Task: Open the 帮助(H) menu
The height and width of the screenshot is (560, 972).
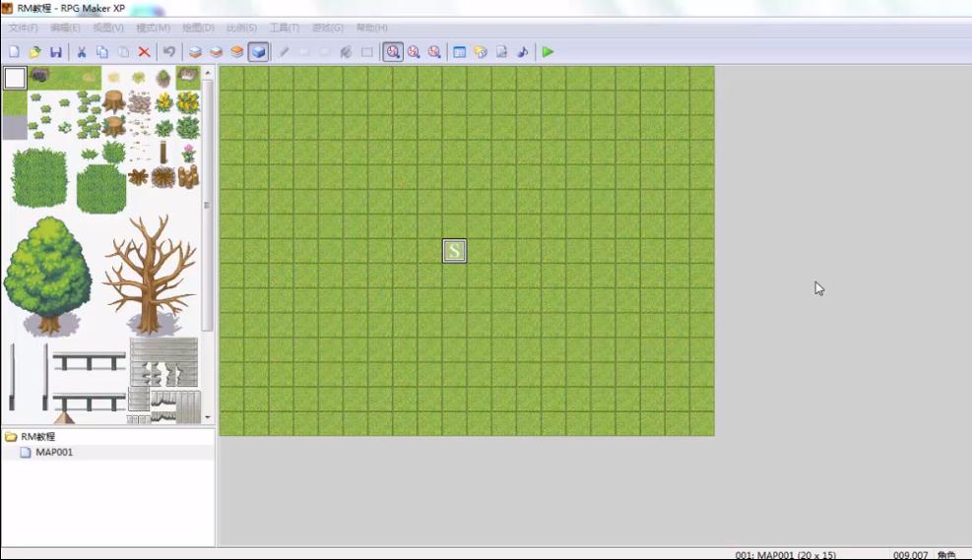Action: coord(372,28)
